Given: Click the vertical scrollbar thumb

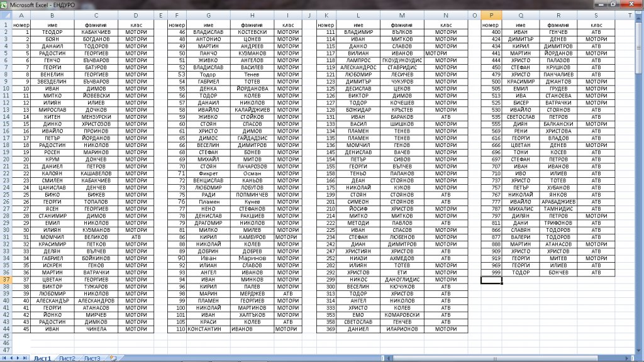Looking at the screenshot, I should click(639, 47).
